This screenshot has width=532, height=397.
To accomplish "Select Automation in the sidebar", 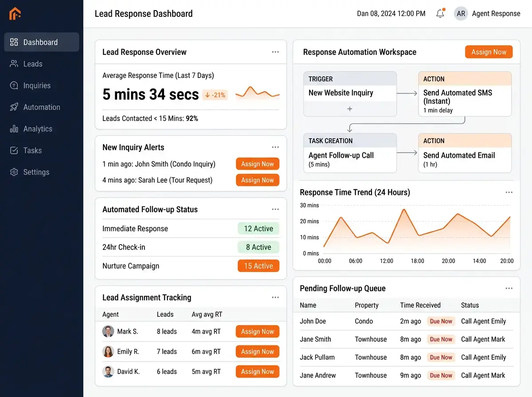I will (x=42, y=107).
